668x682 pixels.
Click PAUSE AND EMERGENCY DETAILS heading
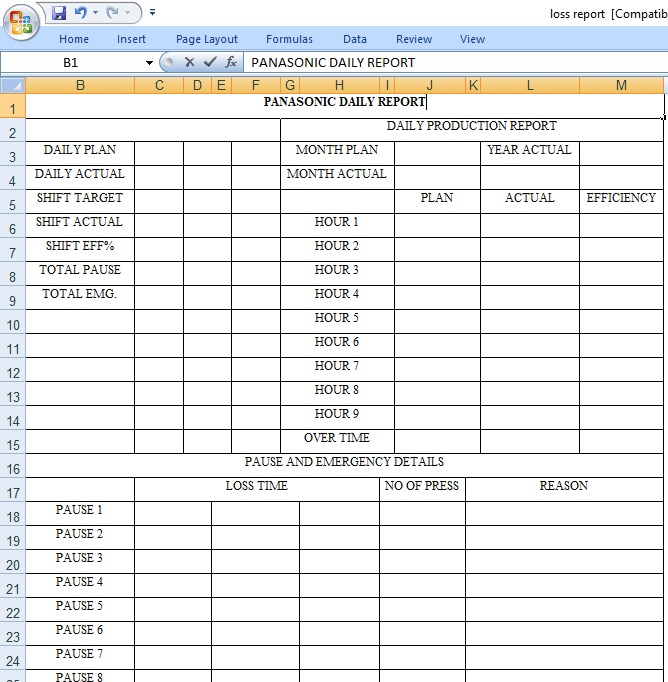344,465
